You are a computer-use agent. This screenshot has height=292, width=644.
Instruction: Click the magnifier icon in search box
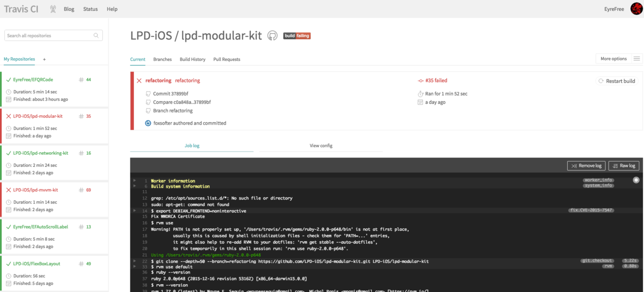(x=96, y=35)
